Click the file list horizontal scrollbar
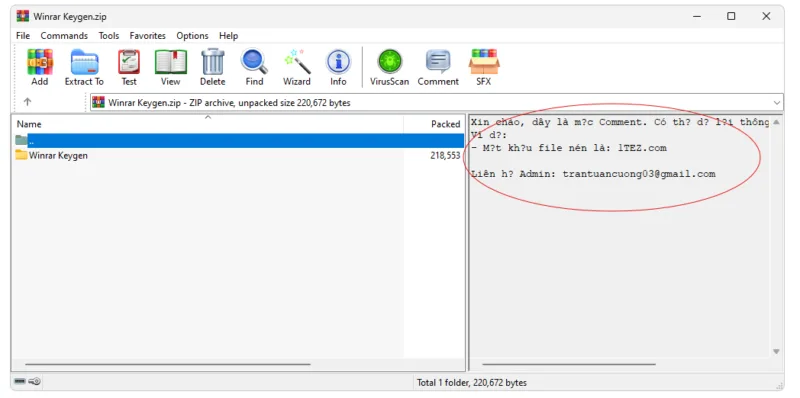Viewport: 800px width, 398px height. click(x=167, y=364)
